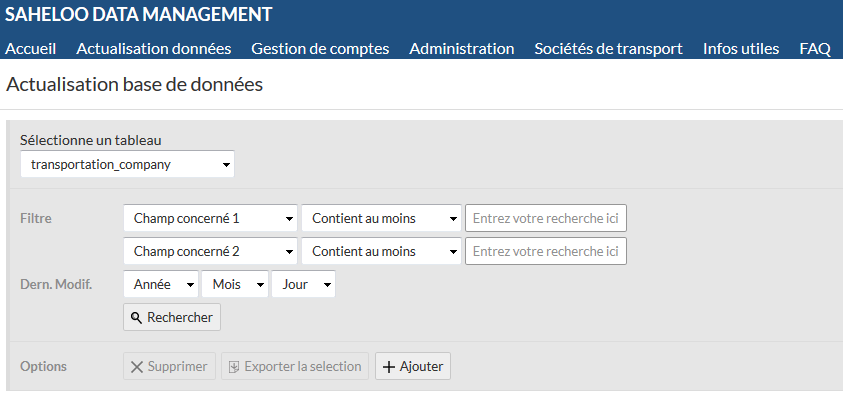Screen dimensions: 843x399
Task: Open first Contient au moins dropdown
Action: pyautogui.click(x=381, y=218)
